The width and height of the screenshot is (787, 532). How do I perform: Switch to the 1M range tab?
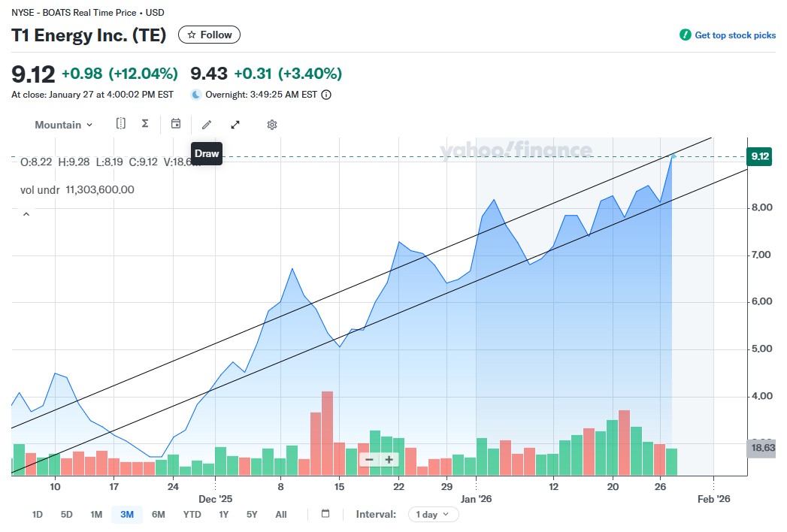pos(96,515)
